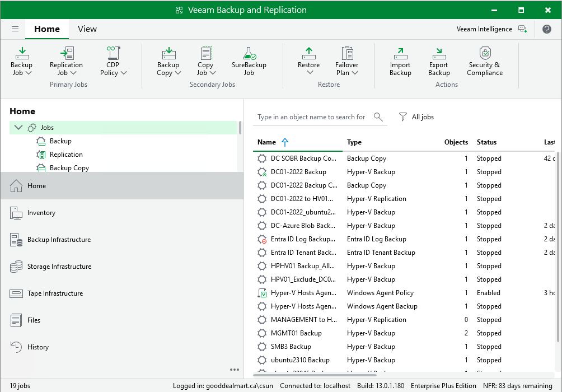Click the help question mark icon

pos(547,29)
